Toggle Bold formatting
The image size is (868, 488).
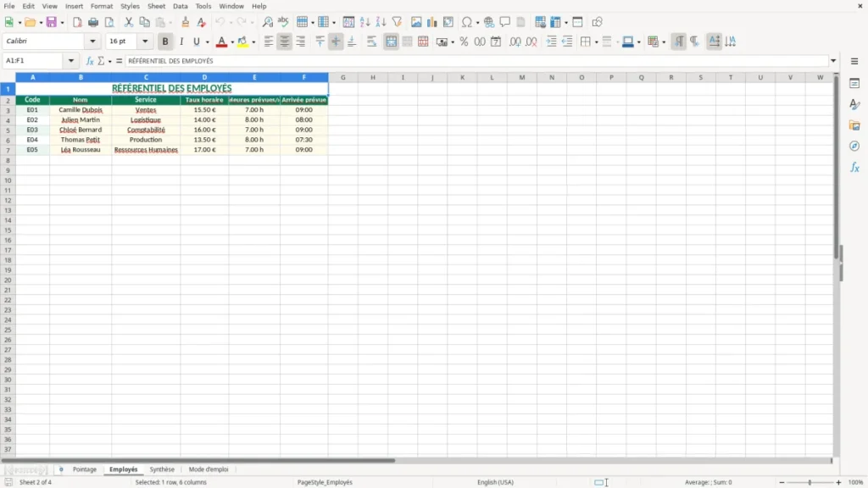click(x=165, y=42)
